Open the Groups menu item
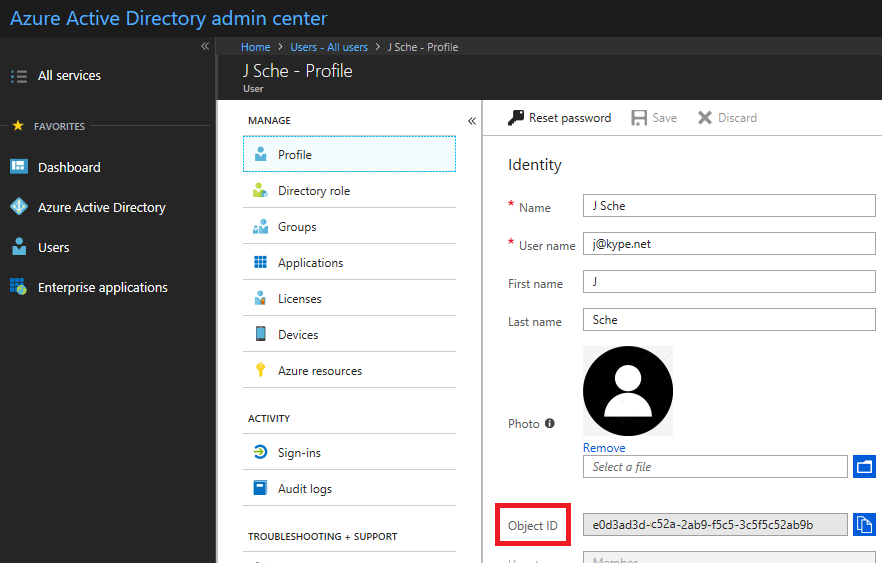This screenshot has height=563, width=882. 349,226
